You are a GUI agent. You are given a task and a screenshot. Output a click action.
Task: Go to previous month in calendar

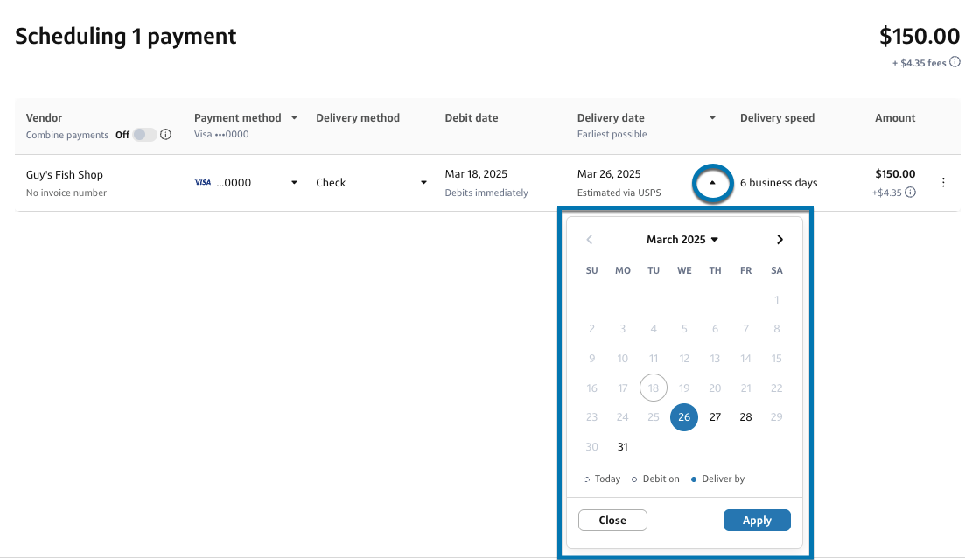click(590, 240)
